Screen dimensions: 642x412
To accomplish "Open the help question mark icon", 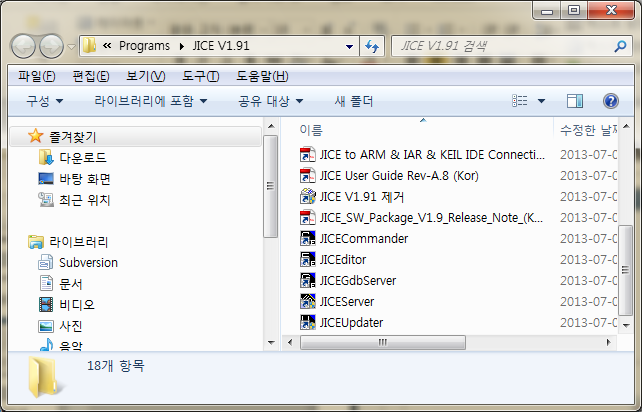I will 610,101.
